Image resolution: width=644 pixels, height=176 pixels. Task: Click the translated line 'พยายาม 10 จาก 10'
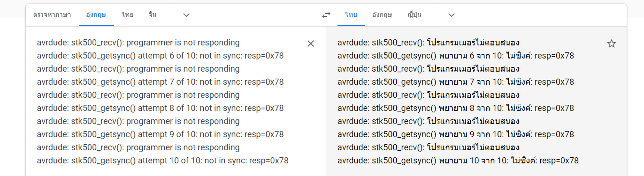(458, 161)
